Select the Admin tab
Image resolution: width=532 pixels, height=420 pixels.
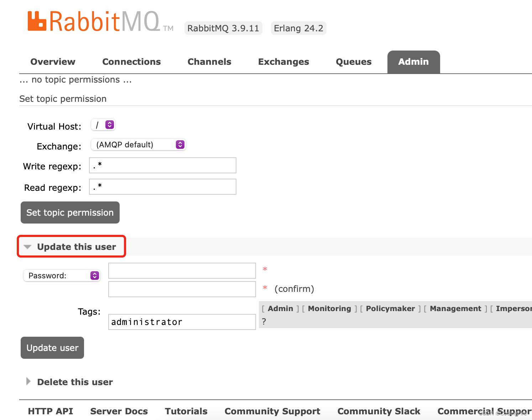pyautogui.click(x=413, y=62)
